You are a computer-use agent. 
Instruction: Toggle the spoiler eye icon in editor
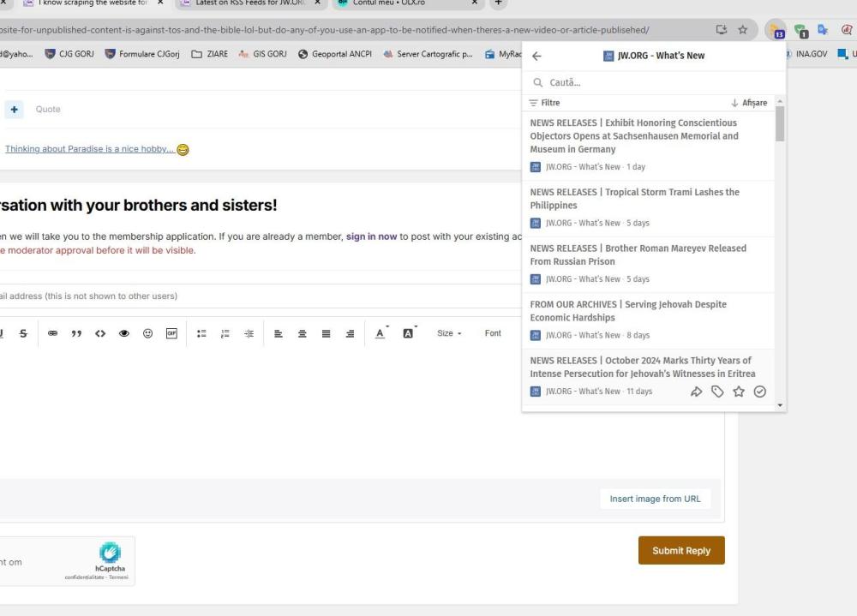124,333
